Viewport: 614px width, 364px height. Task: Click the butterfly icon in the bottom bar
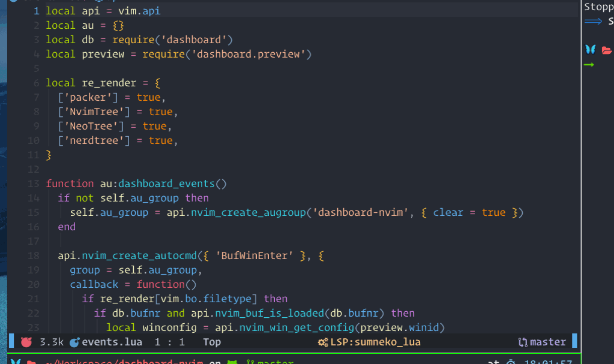coord(16,360)
